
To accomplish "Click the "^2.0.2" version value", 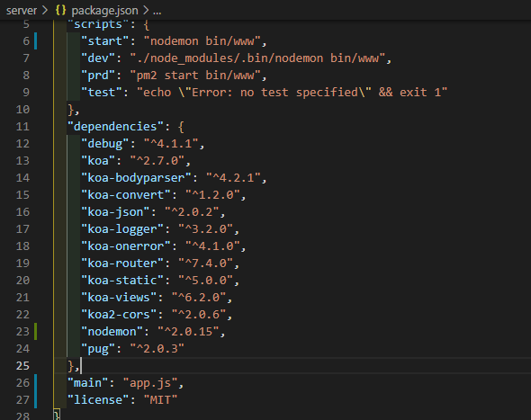I will (192, 212).
